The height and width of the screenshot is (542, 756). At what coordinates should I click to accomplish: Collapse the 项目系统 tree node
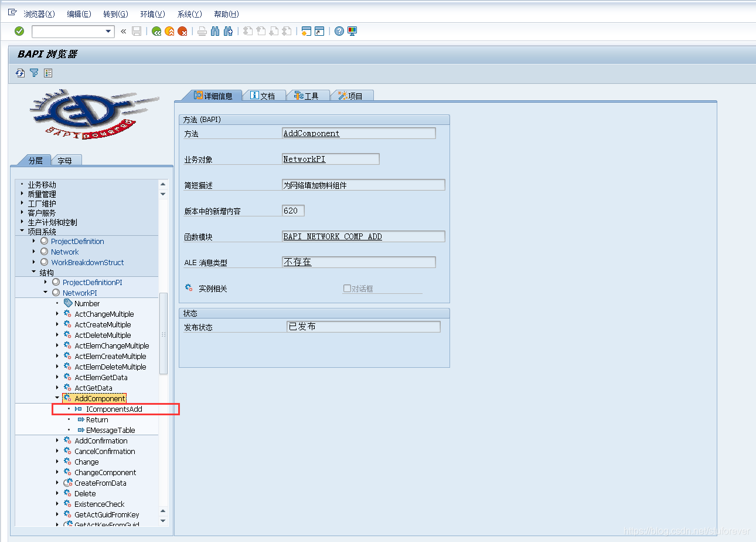pyautogui.click(x=22, y=231)
